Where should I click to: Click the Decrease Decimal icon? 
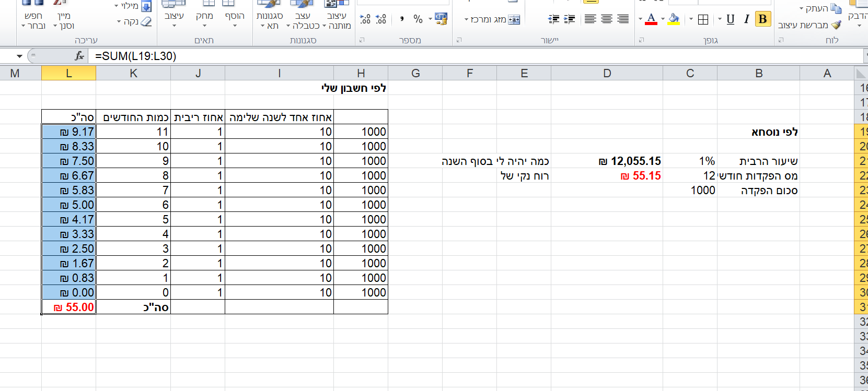(x=365, y=19)
